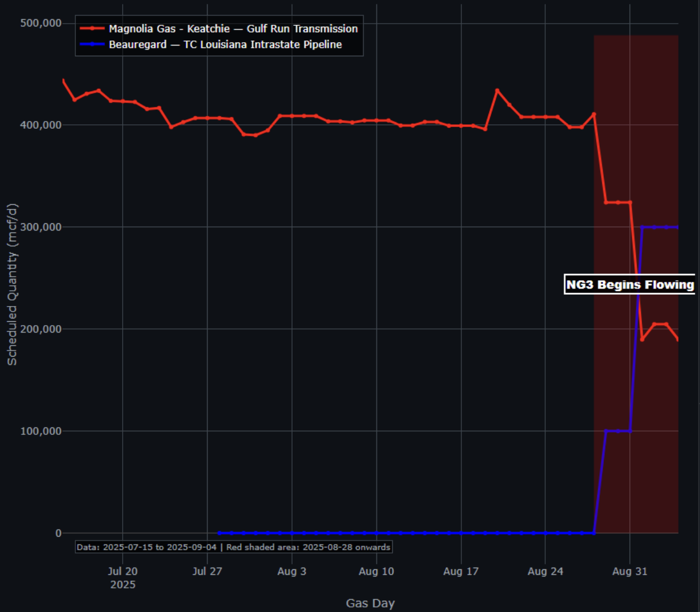Image resolution: width=700 pixels, height=612 pixels.
Task: Click the red line legend marker
Action: point(92,29)
